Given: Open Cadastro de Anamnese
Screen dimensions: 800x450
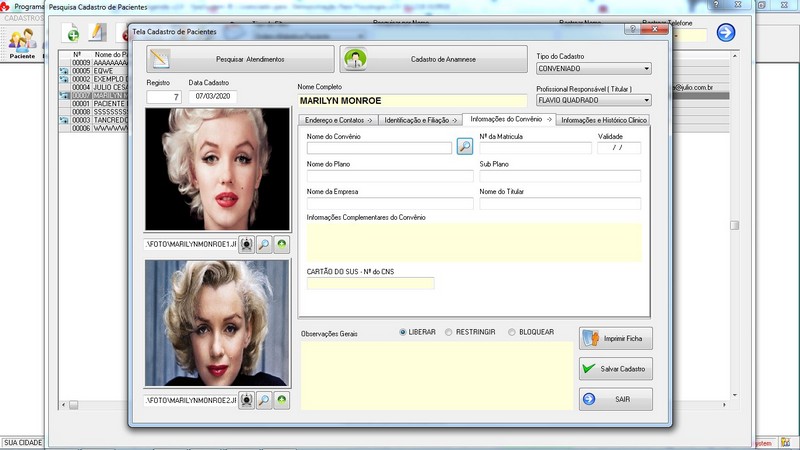Looking at the screenshot, I should point(434,59).
